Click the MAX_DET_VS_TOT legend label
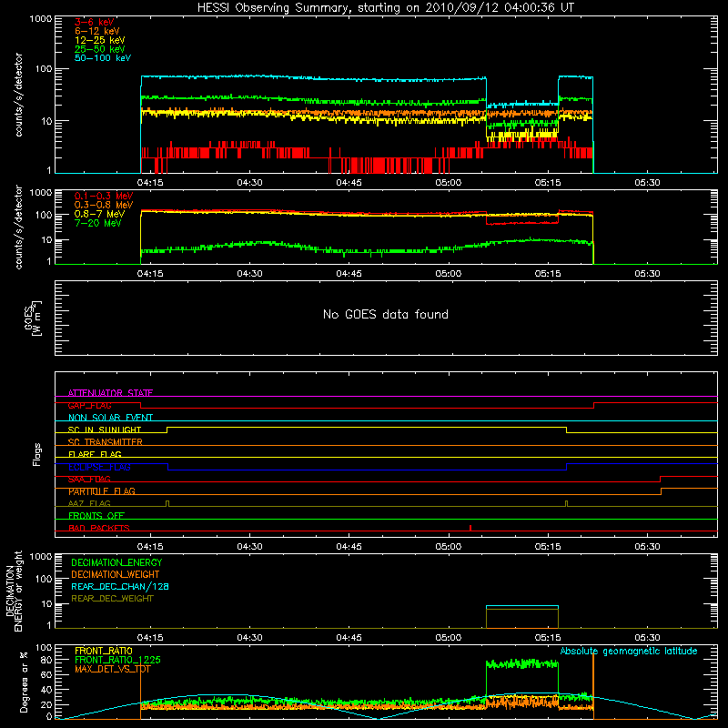The width and height of the screenshot is (728, 728). (x=112, y=669)
